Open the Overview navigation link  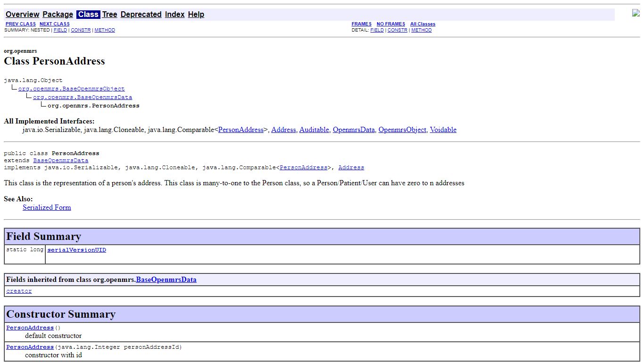coord(22,15)
